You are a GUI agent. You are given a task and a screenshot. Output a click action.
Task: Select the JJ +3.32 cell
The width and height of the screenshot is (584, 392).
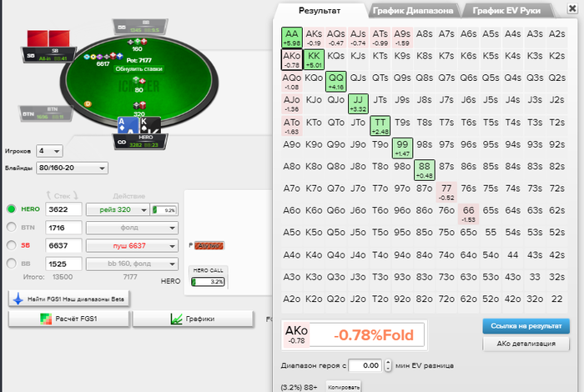[x=358, y=103]
